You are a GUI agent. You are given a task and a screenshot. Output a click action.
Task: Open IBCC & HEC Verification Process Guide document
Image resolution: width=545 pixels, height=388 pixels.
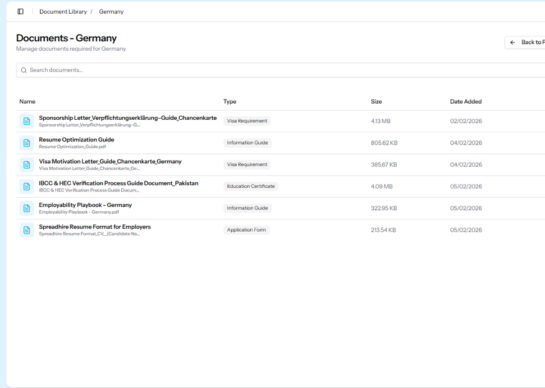click(x=119, y=183)
